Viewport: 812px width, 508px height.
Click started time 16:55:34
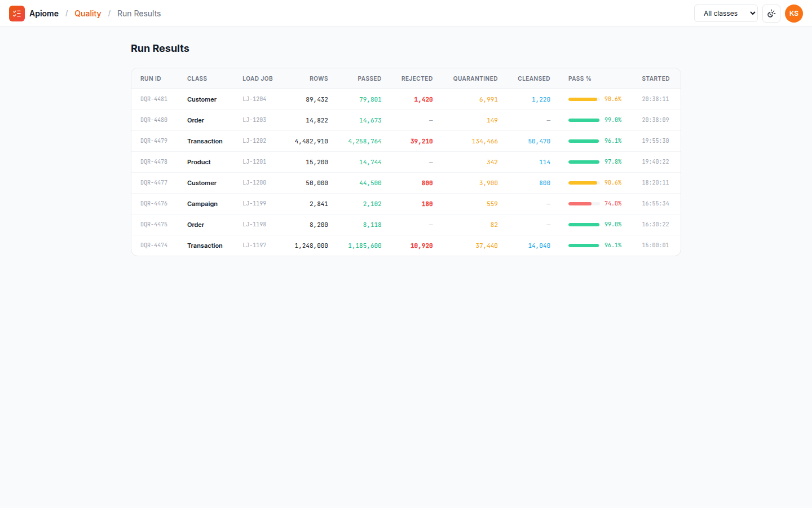pyautogui.click(x=655, y=204)
